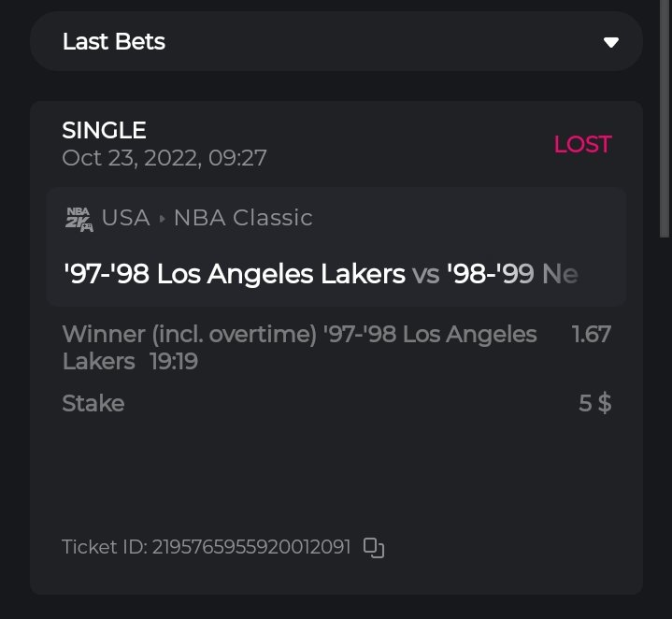Click the vs separator in the match title
Screen dimensions: 672x619
426,274
